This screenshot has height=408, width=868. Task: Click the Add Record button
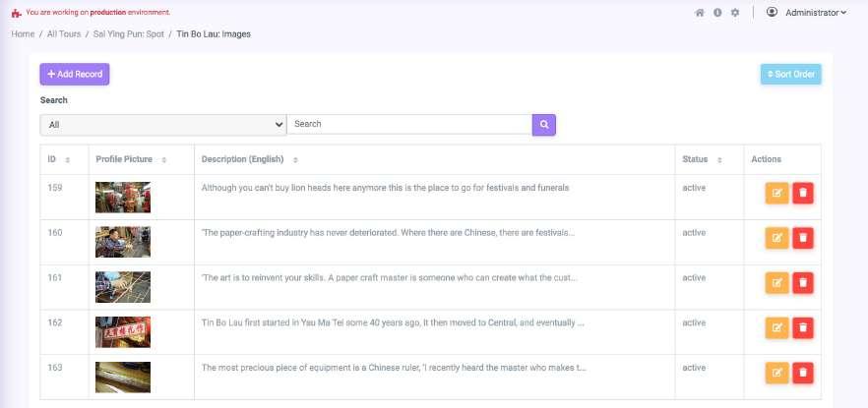tap(75, 74)
